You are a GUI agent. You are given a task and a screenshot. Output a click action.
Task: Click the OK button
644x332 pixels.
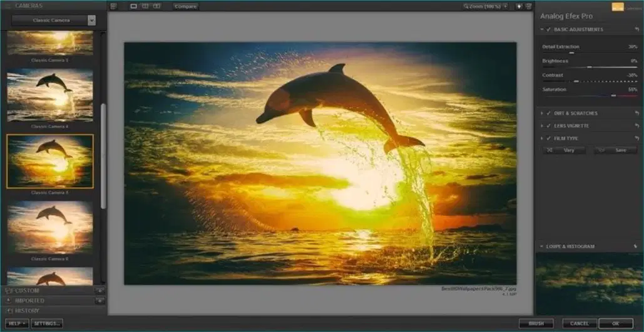point(616,324)
